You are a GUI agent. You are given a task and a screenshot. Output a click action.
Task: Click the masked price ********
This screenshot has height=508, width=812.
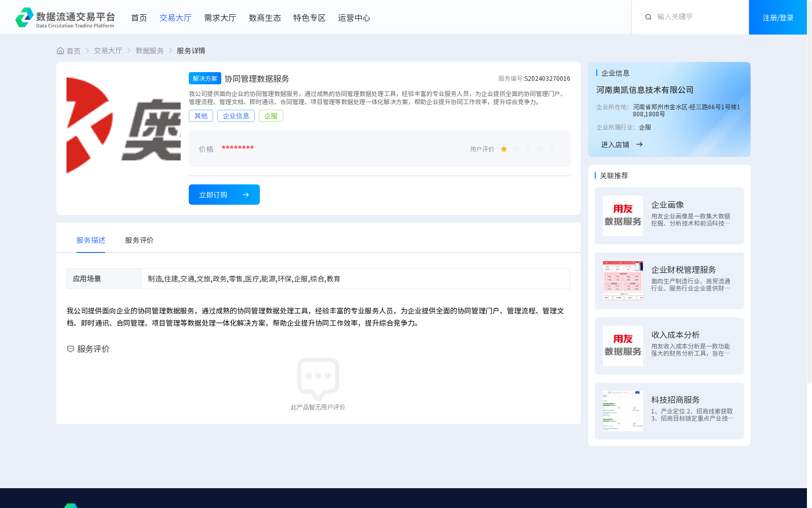238,148
